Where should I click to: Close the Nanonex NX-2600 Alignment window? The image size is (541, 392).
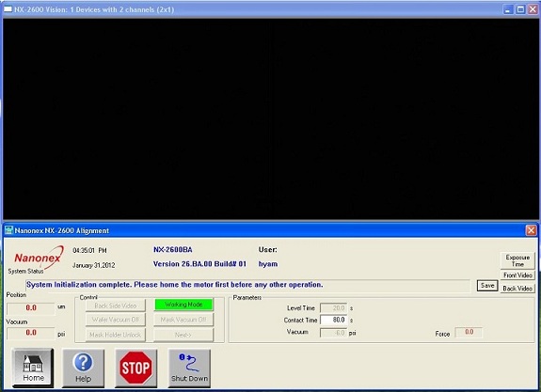tap(531, 230)
